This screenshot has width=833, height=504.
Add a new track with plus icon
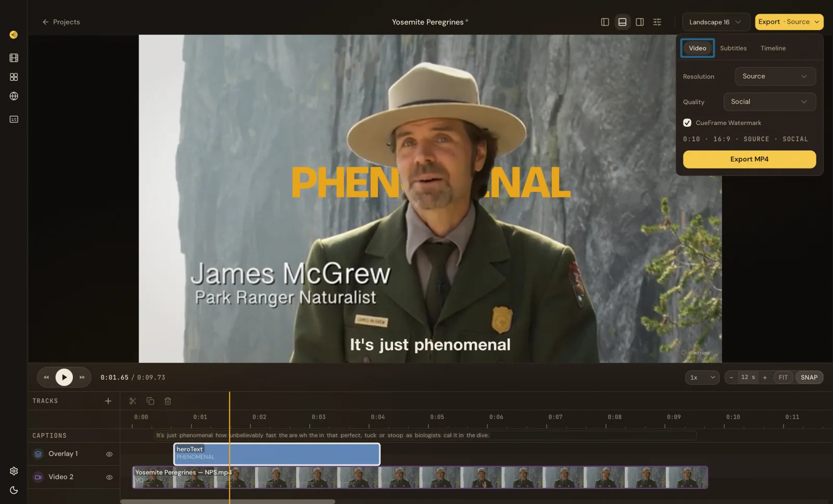(108, 401)
